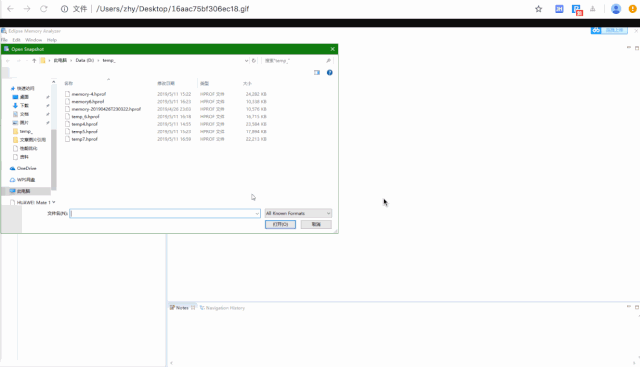Select the temp_ folder in the sidebar
Image resolution: width=640 pixels, height=367 pixels.
26,131
